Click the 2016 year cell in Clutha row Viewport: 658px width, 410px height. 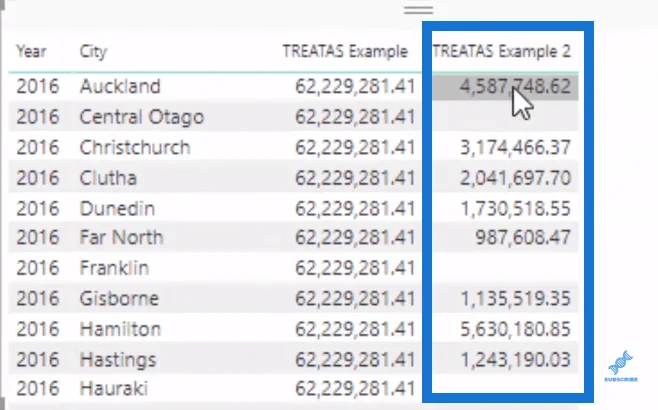click(x=38, y=178)
